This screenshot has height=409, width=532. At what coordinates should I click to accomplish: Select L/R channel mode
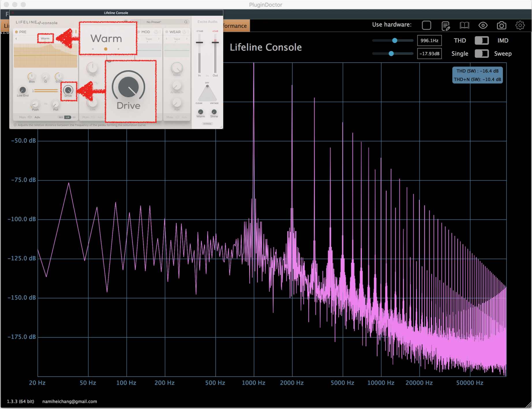(x=68, y=117)
